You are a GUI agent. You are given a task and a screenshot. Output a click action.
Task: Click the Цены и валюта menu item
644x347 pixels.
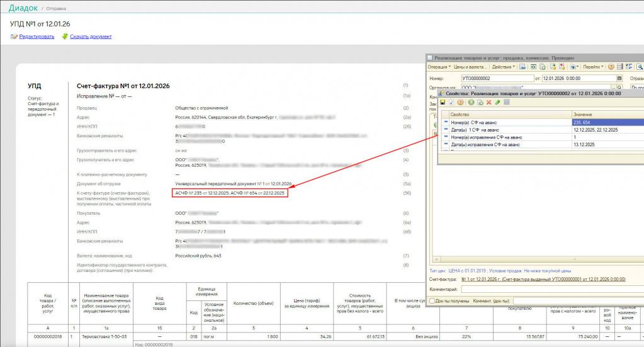pyautogui.click(x=470, y=67)
